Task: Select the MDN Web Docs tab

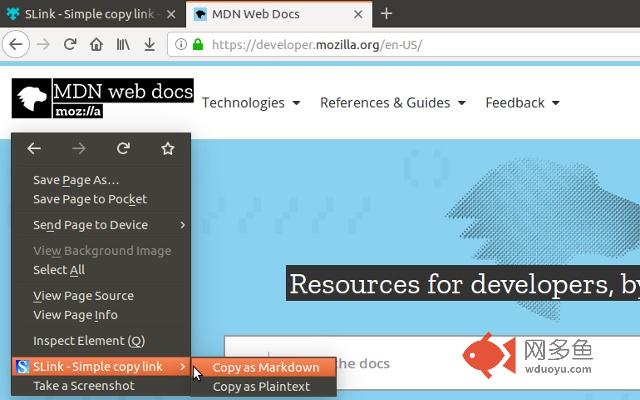Action: pyautogui.click(x=279, y=14)
